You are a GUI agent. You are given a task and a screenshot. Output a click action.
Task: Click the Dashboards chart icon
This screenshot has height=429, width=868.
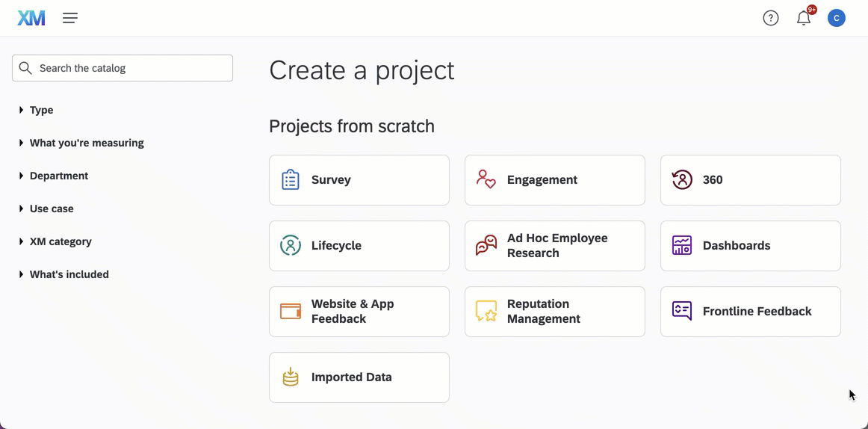pyautogui.click(x=682, y=246)
